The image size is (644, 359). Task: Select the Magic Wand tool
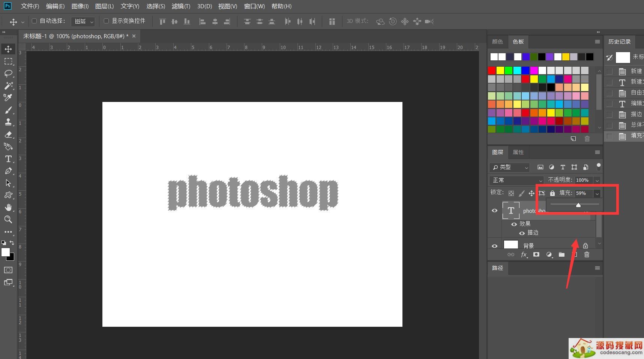(8, 85)
